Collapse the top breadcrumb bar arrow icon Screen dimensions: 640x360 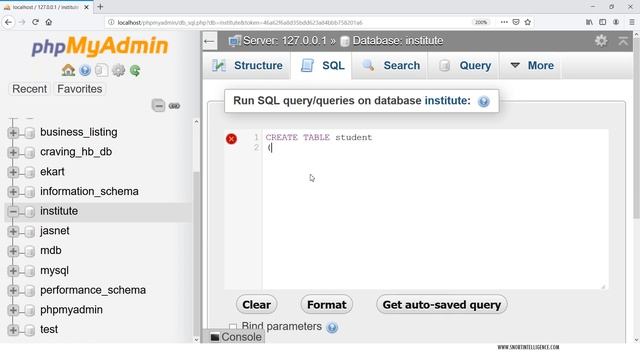(623, 41)
